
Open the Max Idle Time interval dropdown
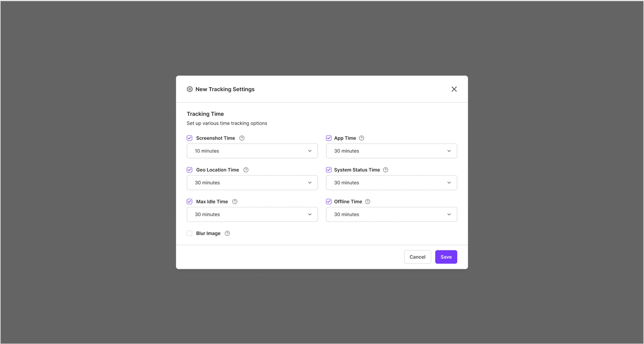(x=252, y=214)
